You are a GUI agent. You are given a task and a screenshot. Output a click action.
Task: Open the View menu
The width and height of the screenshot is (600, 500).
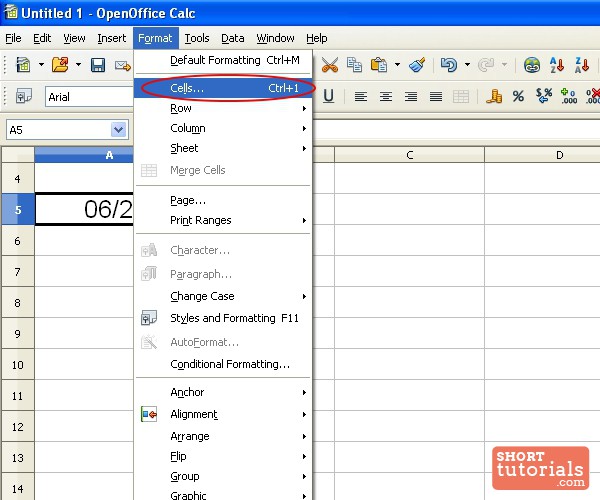coord(74,38)
